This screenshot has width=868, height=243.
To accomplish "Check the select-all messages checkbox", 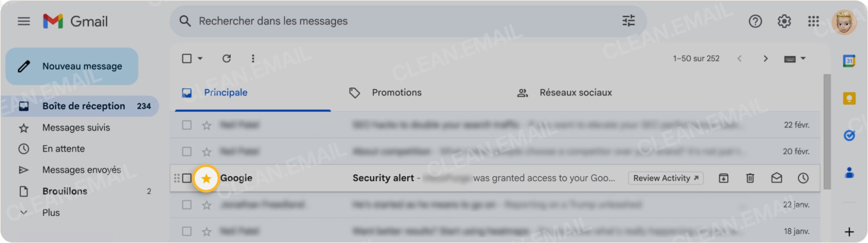I will tap(186, 58).
